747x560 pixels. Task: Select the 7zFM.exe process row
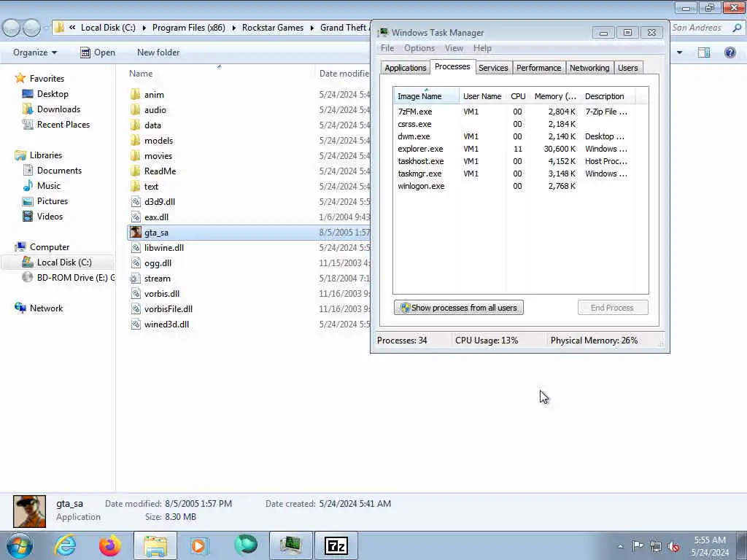coord(514,112)
